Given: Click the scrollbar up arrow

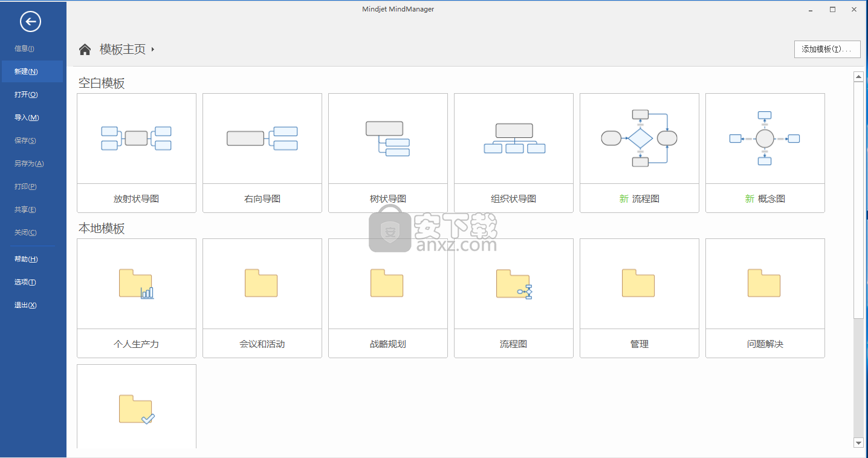Looking at the screenshot, I should click(858, 76).
